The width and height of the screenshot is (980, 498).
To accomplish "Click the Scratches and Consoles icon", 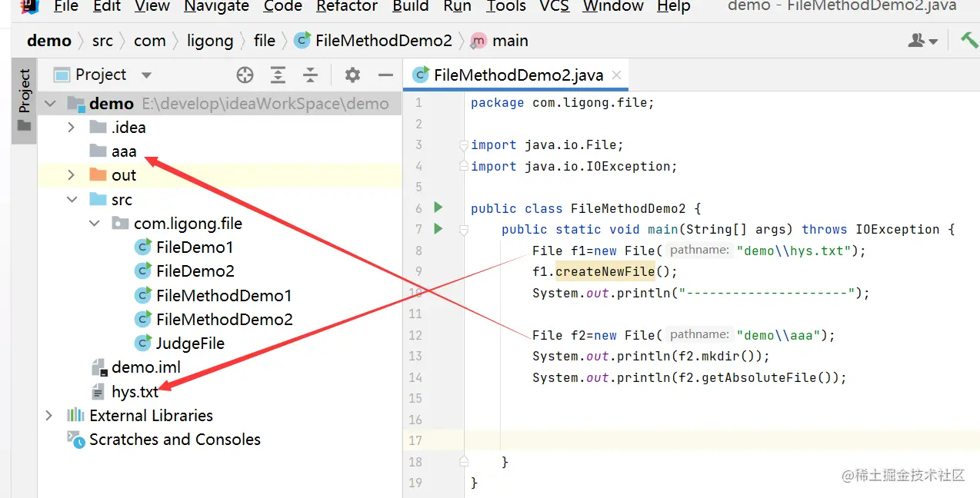I will pyautogui.click(x=75, y=440).
